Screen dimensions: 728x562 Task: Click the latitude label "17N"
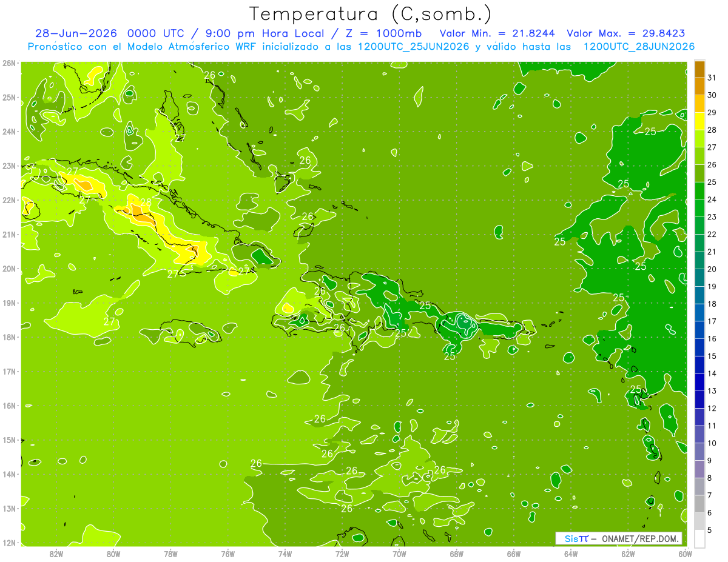[x=9, y=371]
